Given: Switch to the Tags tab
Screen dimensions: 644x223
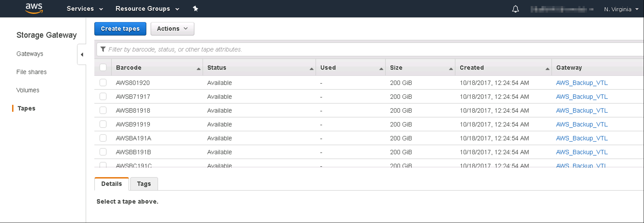Looking at the screenshot, I should (144, 184).
